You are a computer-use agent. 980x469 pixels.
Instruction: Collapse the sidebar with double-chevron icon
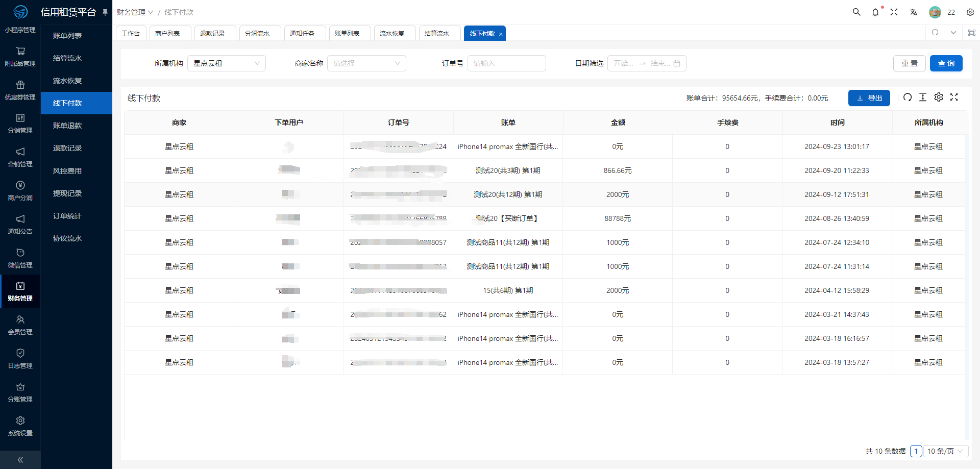[20, 460]
